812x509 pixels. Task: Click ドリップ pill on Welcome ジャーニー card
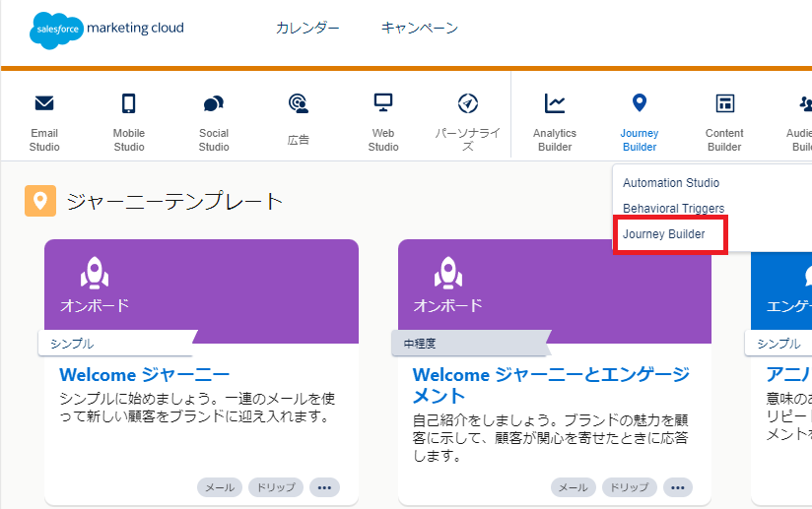click(276, 487)
